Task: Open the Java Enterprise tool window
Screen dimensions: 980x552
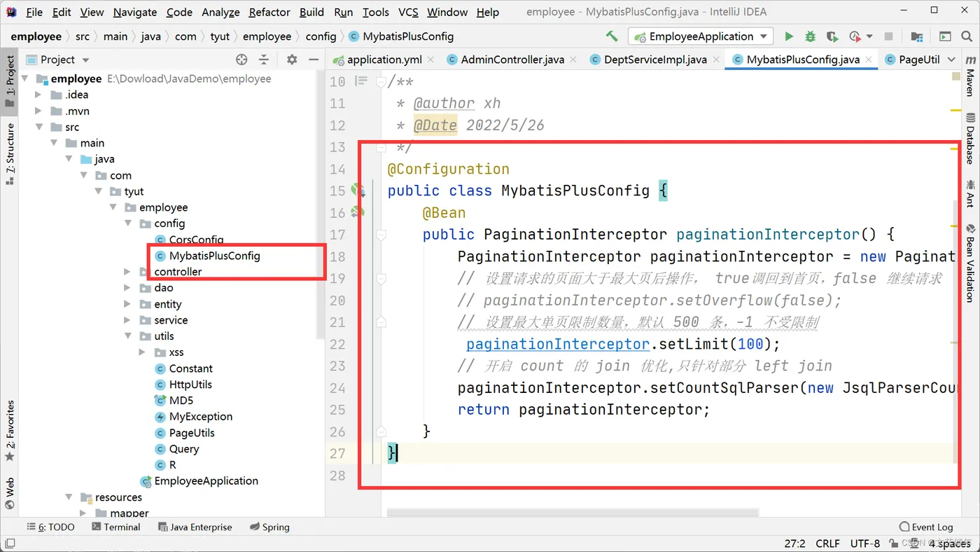Action: tap(195, 527)
